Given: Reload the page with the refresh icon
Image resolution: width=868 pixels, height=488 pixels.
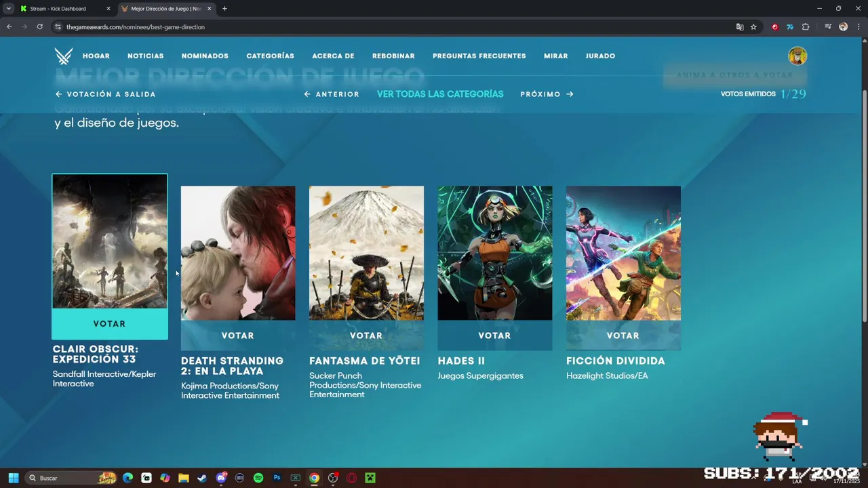Looking at the screenshot, I should (40, 27).
